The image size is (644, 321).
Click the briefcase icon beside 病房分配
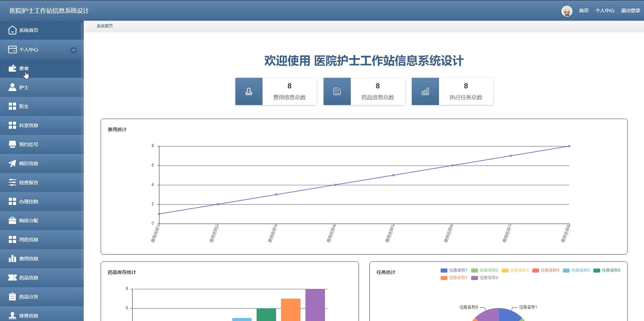coord(12,221)
